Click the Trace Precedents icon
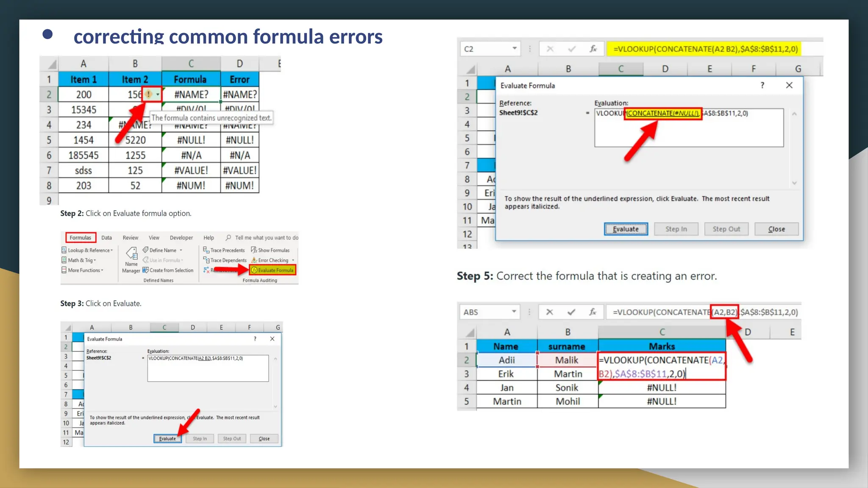This screenshot has height=488, width=868. pyautogui.click(x=206, y=250)
